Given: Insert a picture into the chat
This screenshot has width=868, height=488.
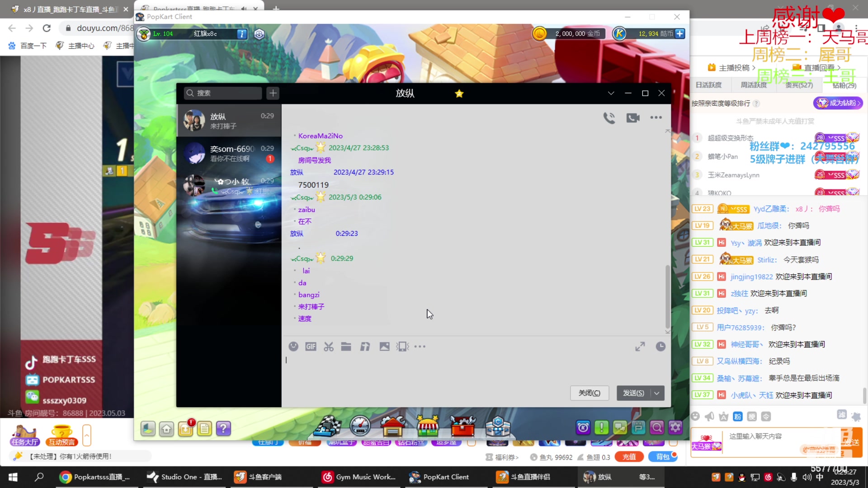Looking at the screenshot, I should tap(384, 347).
